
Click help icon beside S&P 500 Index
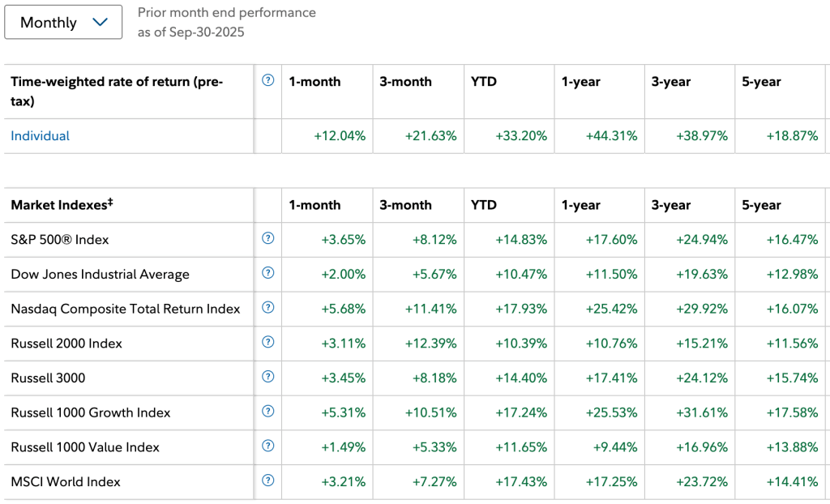click(x=268, y=238)
